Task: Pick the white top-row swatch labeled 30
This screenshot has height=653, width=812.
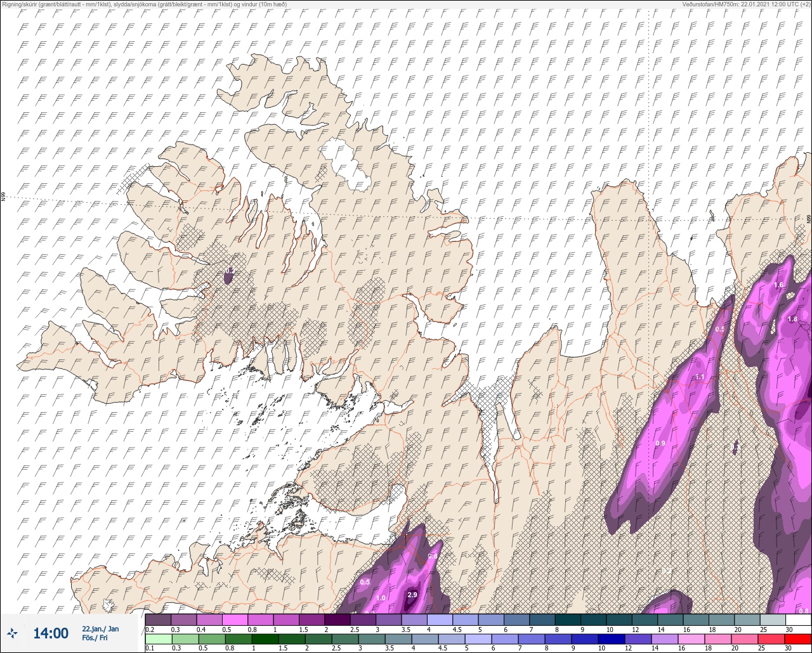Action: [798, 619]
